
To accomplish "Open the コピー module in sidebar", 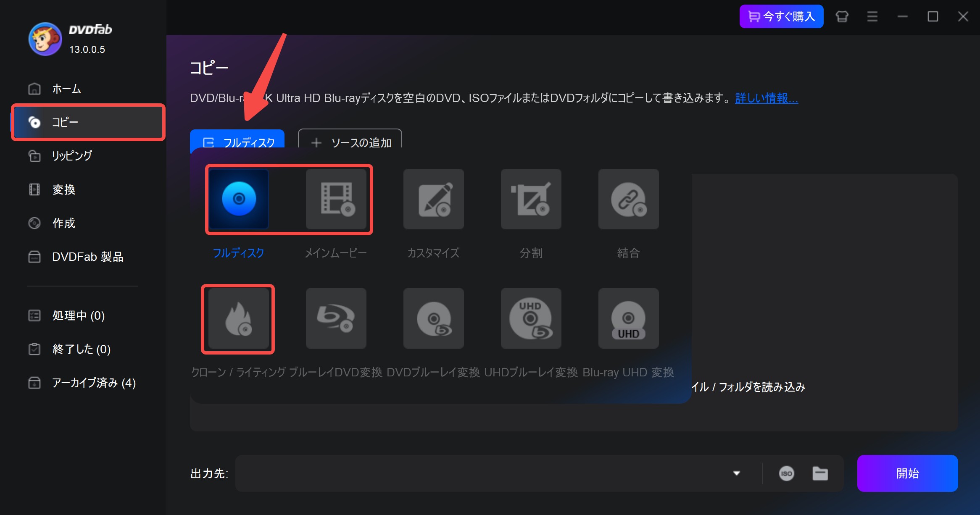I will [x=88, y=122].
